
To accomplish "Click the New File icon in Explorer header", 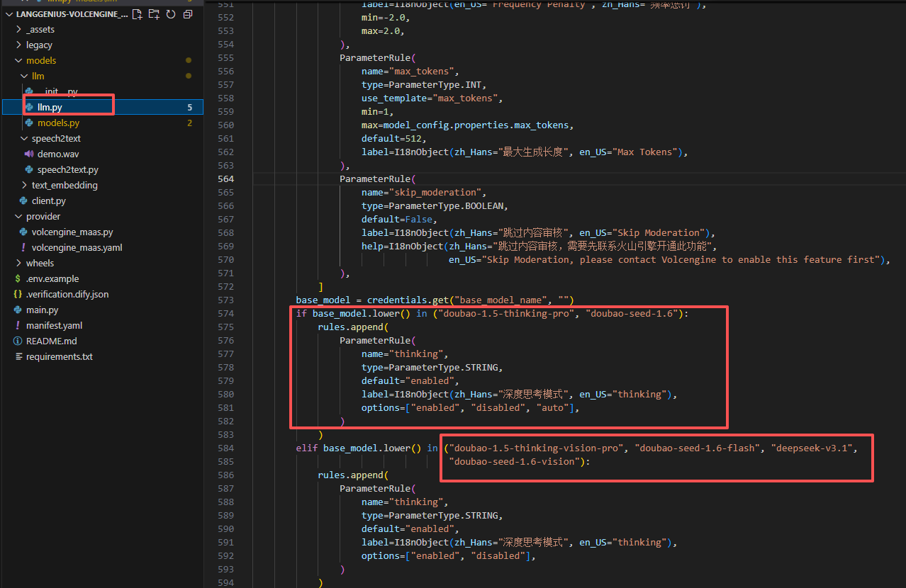I will coord(138,13).
